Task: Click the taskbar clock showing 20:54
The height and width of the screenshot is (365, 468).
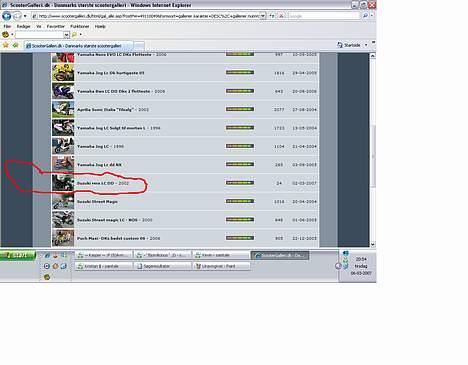Action: (361, 259)
